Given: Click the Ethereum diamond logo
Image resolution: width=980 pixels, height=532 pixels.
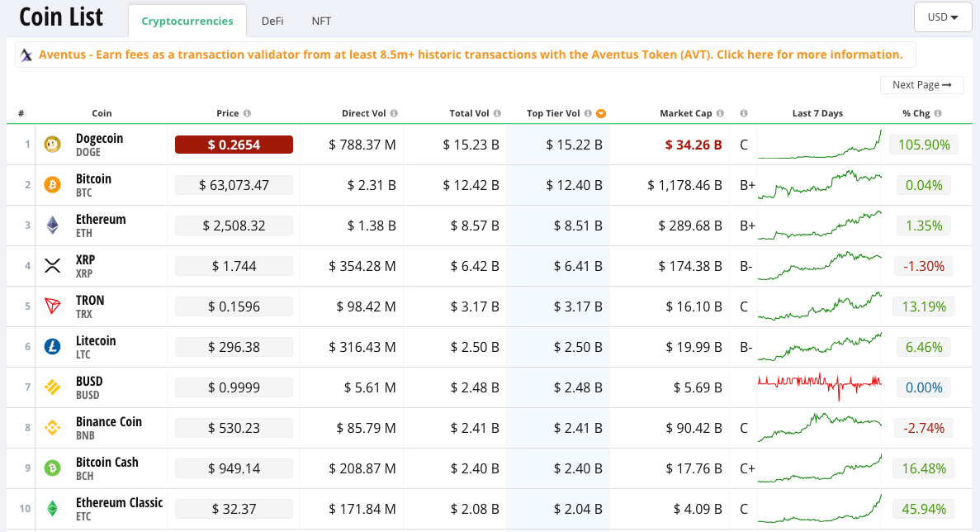Looking at the screenshot, I should pos(53,226).
